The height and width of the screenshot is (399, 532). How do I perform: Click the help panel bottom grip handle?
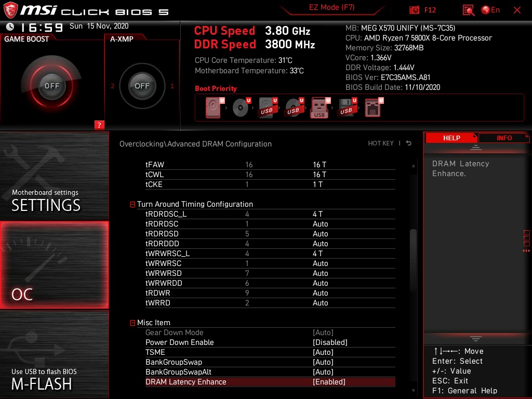coord(476,339)
